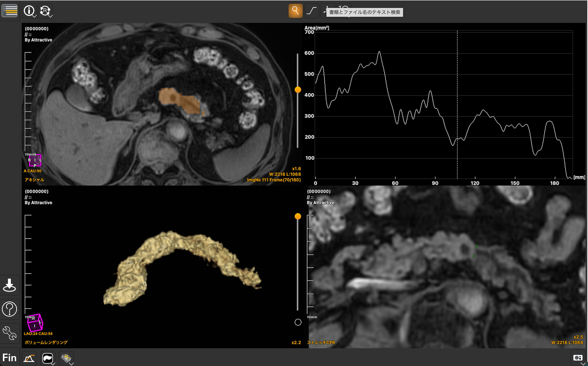This screenshot has width=588, height=366.
Task: Open the information overlay dropdown
Action: coord(29,11)
